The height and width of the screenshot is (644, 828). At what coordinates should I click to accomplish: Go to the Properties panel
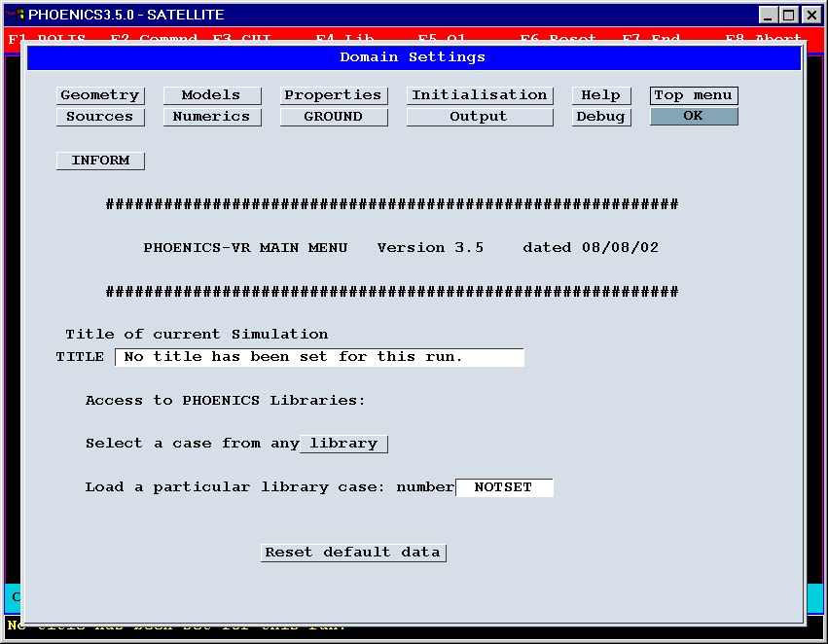coord(333,95)
